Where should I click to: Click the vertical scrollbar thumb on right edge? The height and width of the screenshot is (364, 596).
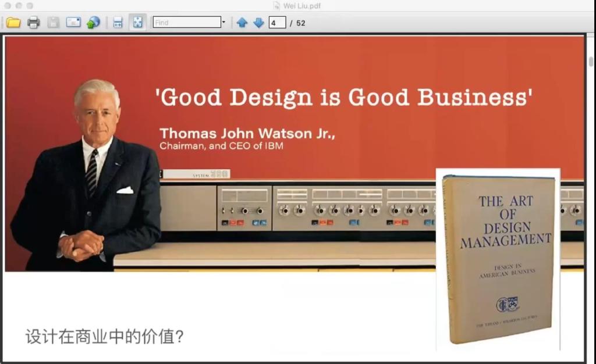591,62
